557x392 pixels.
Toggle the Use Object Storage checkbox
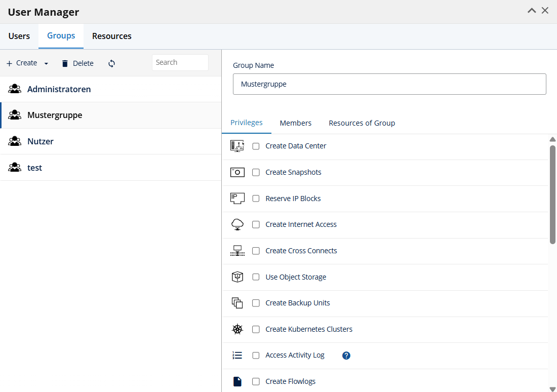pyautogui.click(x=256, y=277)
